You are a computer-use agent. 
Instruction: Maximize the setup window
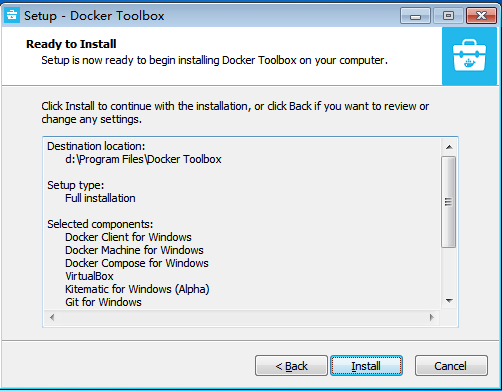[x=448, y=16]
